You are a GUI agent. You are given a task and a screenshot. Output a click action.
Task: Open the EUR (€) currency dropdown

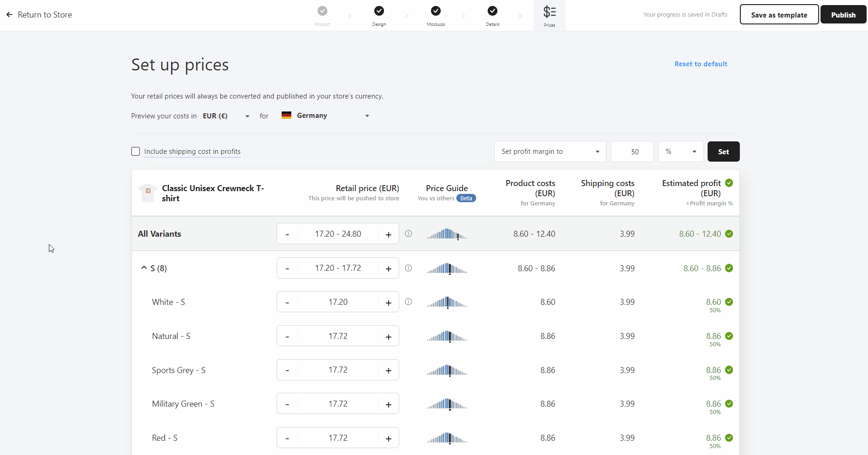[226, 116]
